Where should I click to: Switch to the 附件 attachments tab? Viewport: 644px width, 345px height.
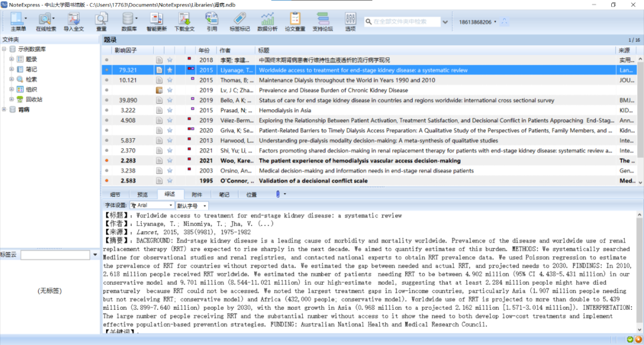click(x=197, y=194)
